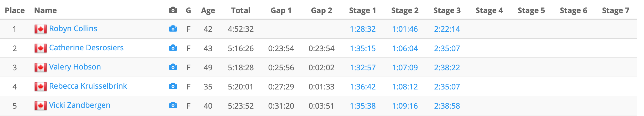Open the Catherine Desrosiers name link
The width and height of the screenshot is (644, 116).
click(x=86, y=48)
